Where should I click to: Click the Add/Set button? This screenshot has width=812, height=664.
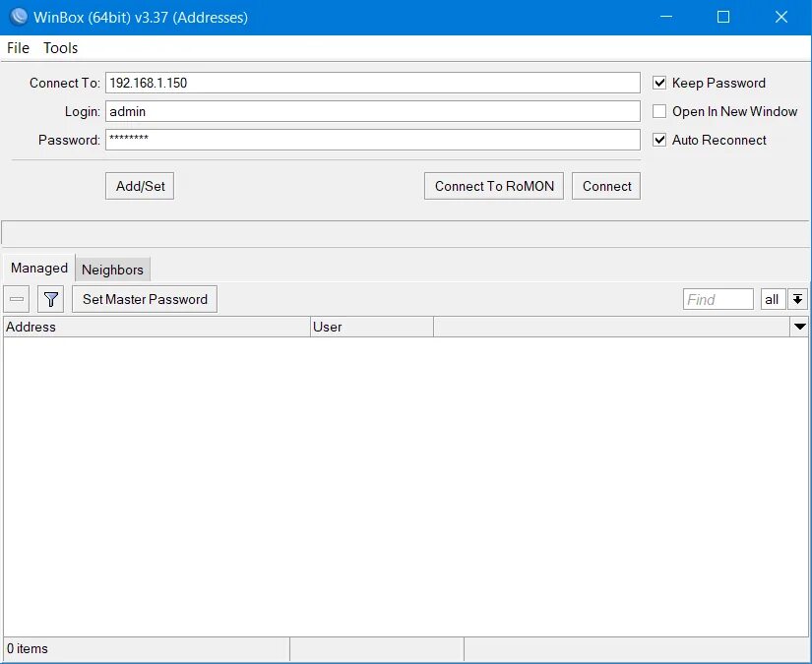[140, 186]
